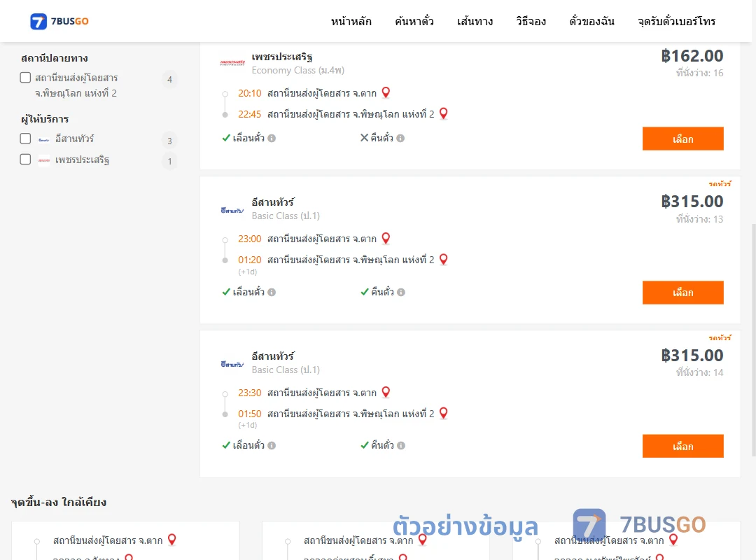The width and height of the screenshot is (756, 560).
Task: Show คืนตั๋ว info icon on 23:30 trip
Action: tap(401, 446)
